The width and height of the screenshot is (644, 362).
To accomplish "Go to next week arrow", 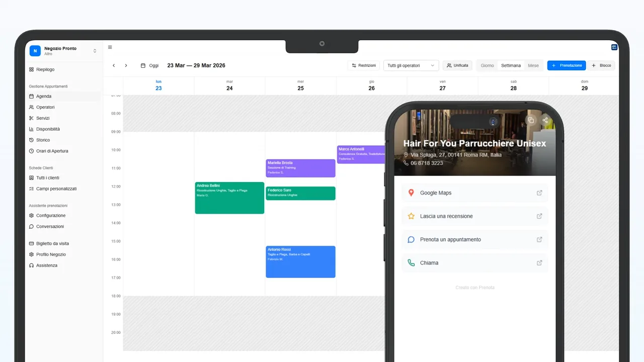I will [x=126, y=65].
